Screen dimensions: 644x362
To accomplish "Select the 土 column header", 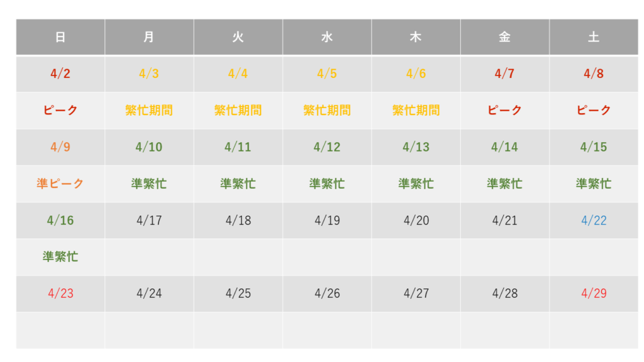I will (594, 37).
